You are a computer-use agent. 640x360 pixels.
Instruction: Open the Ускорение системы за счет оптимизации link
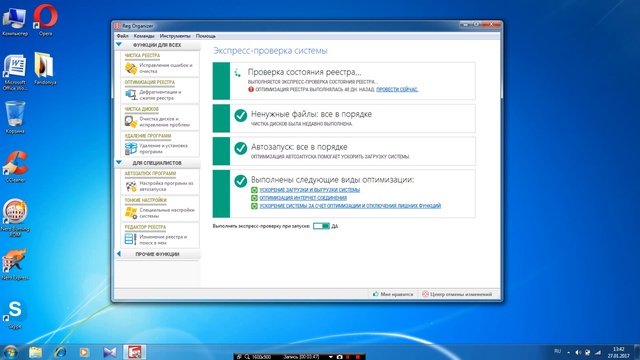pos(350,206)
